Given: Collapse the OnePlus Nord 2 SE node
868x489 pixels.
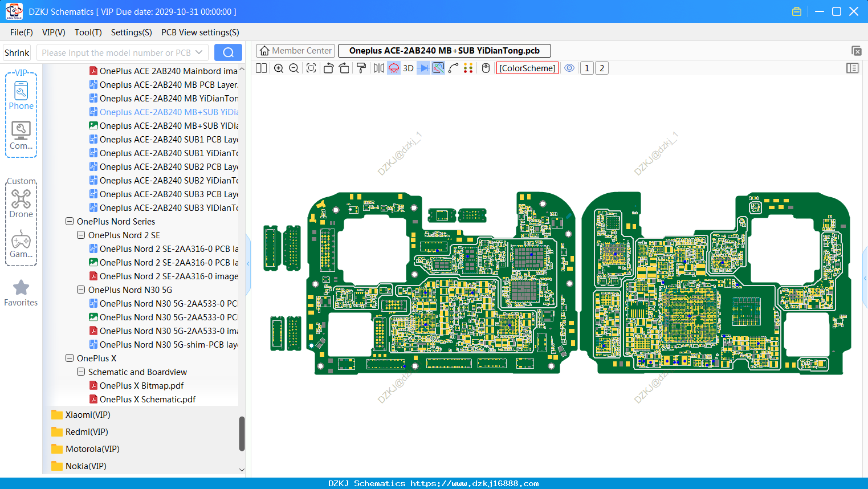Looking at the screenshot, I should point(81,235).
